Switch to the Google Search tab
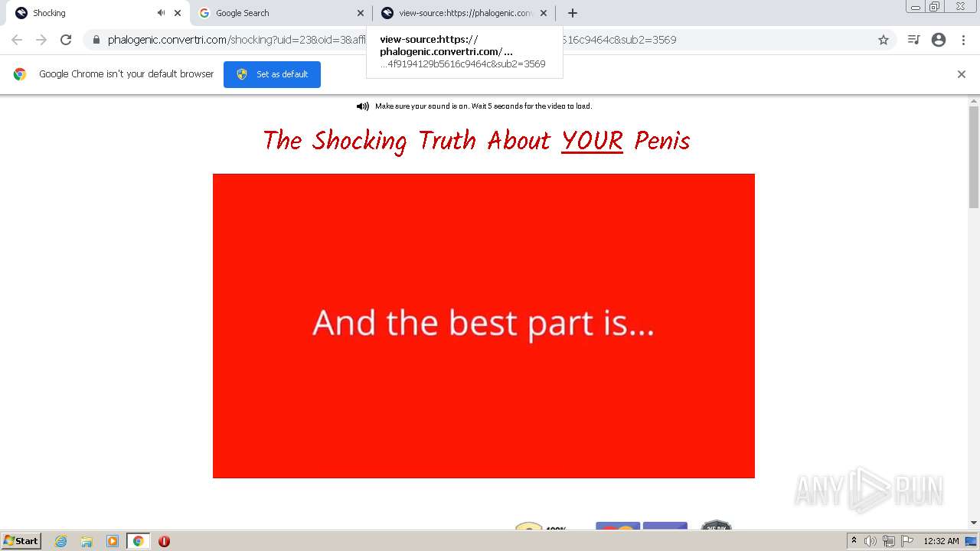Screen dimensions: 980x551 tap(281, 13)
